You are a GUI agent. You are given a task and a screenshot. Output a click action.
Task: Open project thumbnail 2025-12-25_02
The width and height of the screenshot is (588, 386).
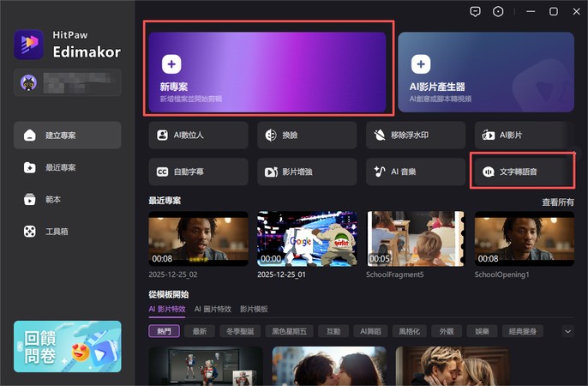point(198,238)
